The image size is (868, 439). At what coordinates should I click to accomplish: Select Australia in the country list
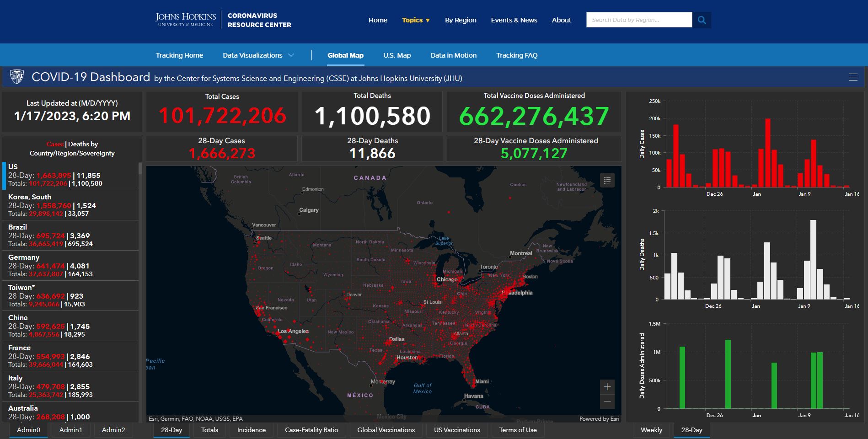pyautogui.click(x=70, y=412)
